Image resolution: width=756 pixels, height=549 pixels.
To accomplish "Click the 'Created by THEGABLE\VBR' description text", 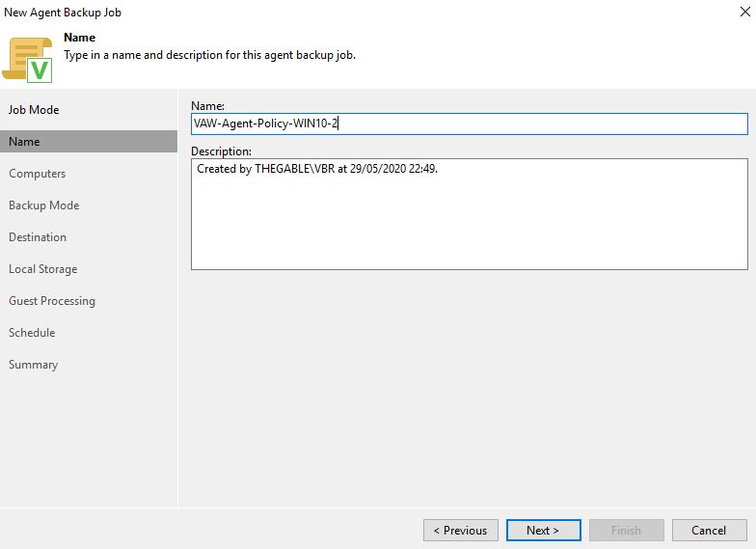I will point(317,169).
